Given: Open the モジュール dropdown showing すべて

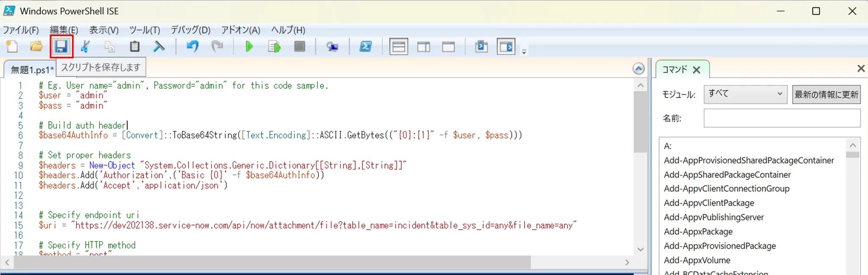Looking at the screenshot, I should click(x=746, y=94).
